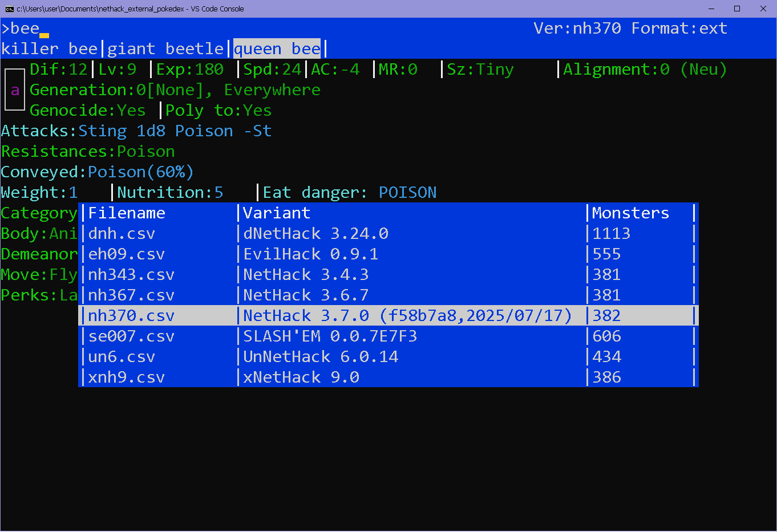Maximize the console window
777x532 pixels.
point(737,9)
